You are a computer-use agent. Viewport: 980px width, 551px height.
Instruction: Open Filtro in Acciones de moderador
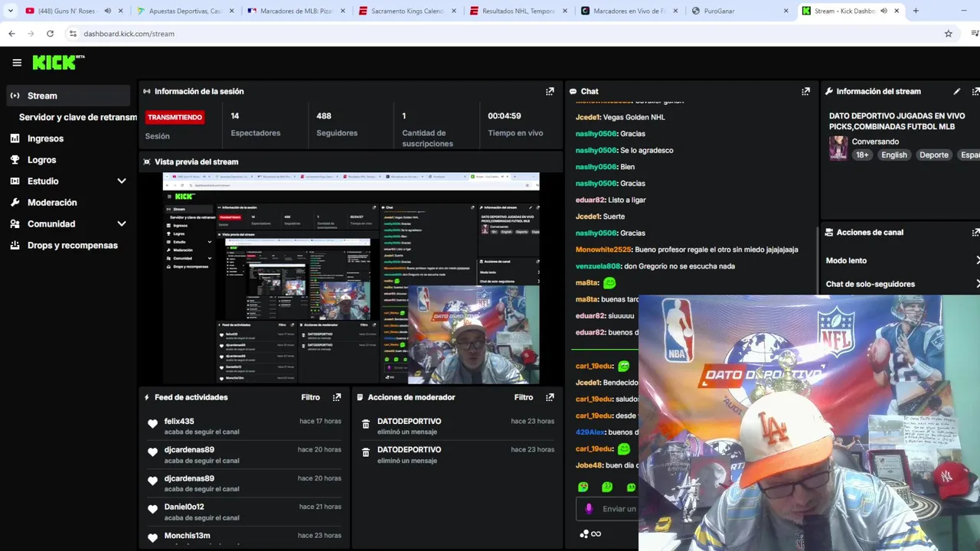coord(524,397)
